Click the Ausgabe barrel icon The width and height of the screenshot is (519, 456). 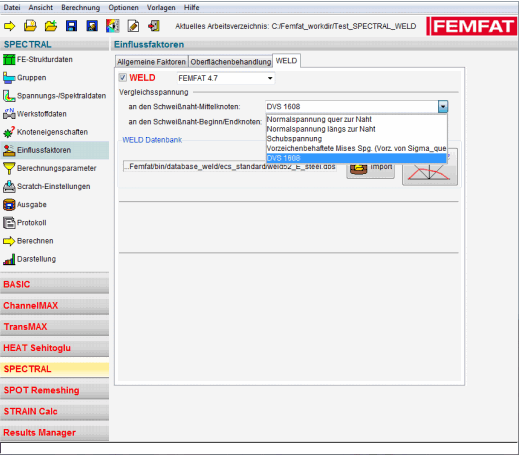[9, 205]
